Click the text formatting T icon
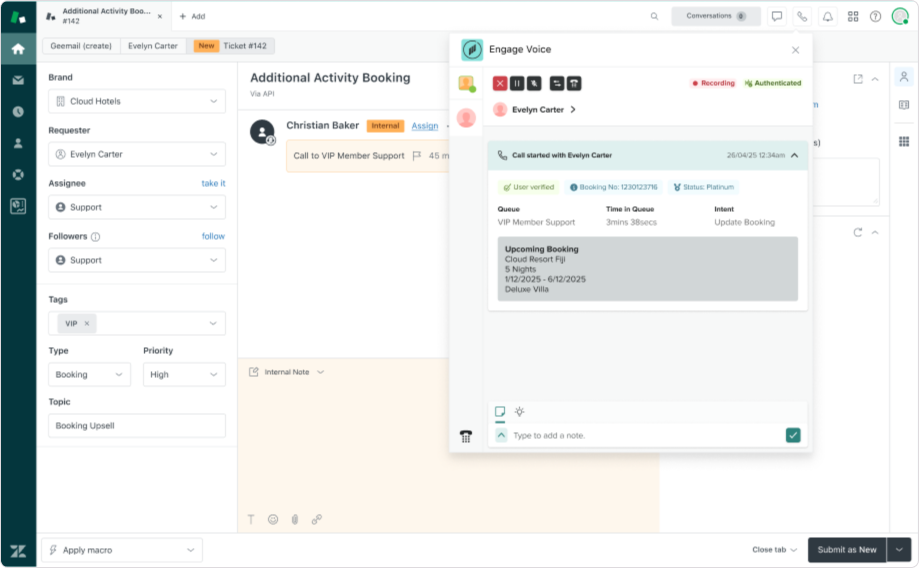This screenshot has height=568, width=919. 251,519
